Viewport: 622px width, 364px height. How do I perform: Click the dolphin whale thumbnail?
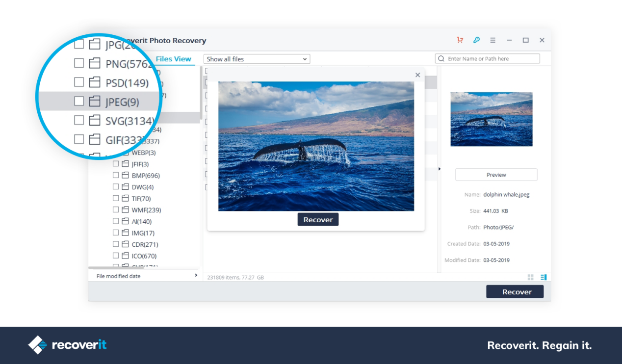point(491,119)
